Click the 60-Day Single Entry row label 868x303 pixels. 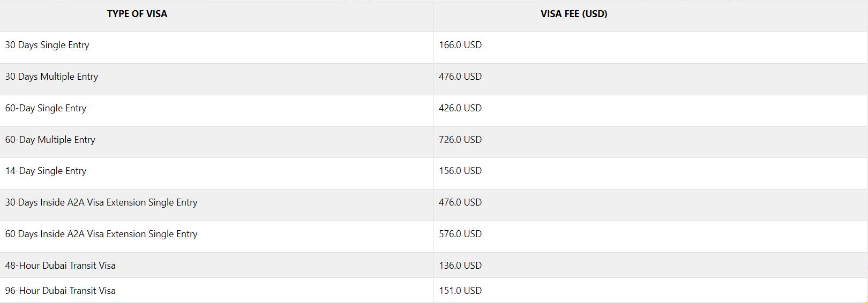pyautogui.click(x=46, y=108)
